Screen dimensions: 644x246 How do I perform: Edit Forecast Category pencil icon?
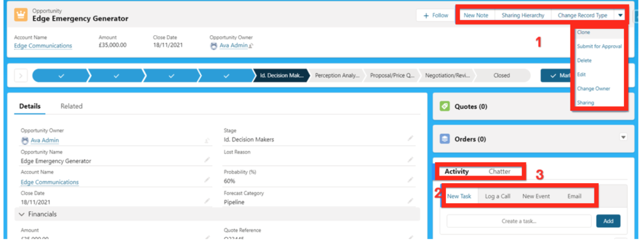tap(410, 201)
